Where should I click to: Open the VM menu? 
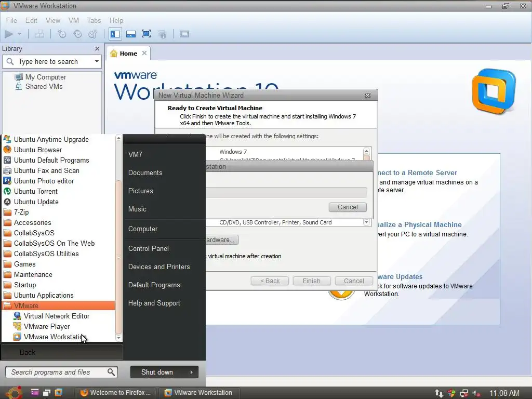click(x=74, y=20)
